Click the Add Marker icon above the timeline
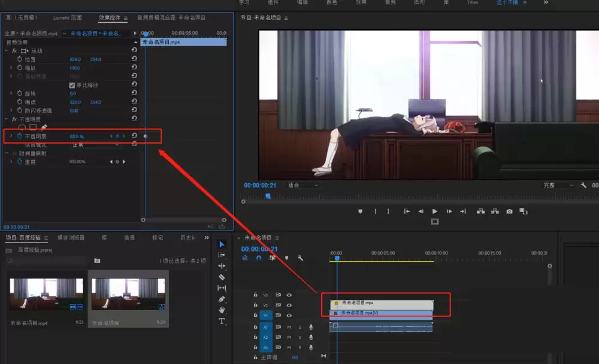The height and width of the screenshot is (364, 599). 286,257
